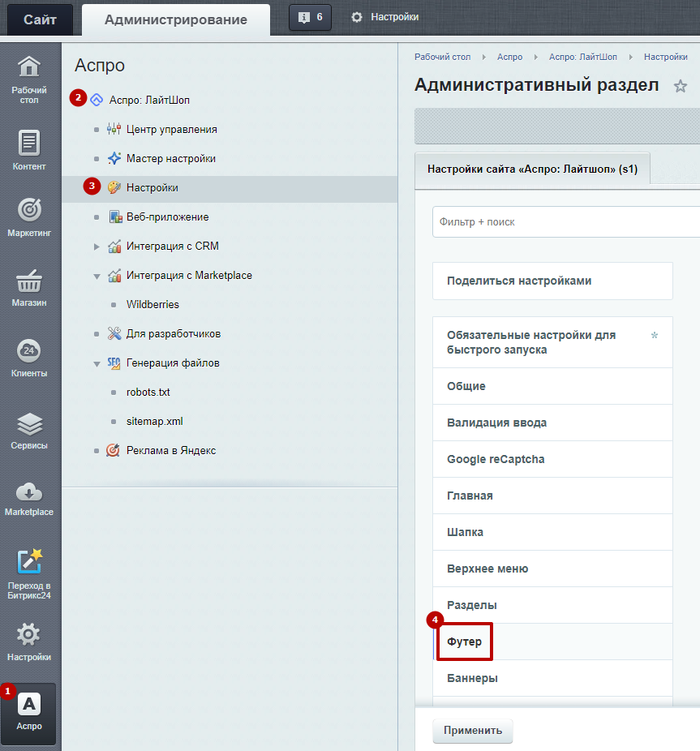Screen dimensions: 700x751
Task: Open the Шапка settings section
Action: [552, 532]
